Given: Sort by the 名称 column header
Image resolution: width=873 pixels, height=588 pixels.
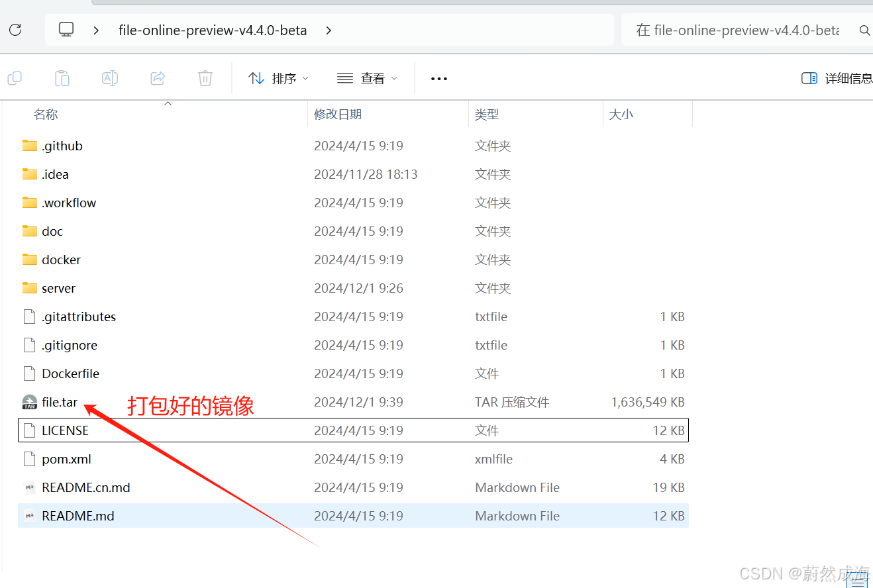Looking at the screenshot, I should point(46,115).
